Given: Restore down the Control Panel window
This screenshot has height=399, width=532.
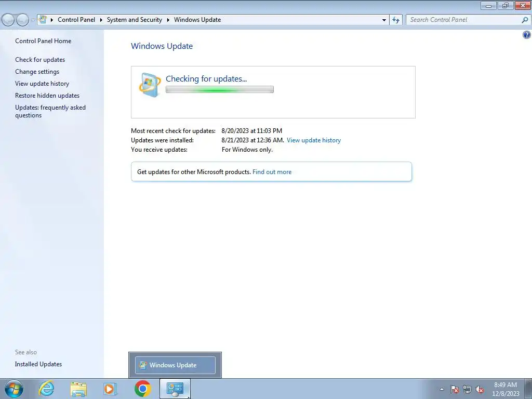Looking at the screenshot, I should click(506, 5).
